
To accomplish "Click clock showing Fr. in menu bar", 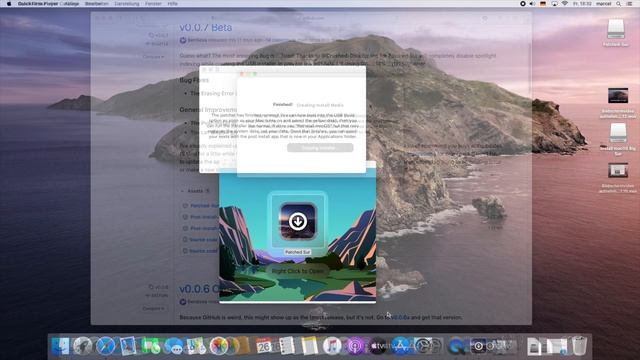I will pyautogui.click(x=582, y=4).
